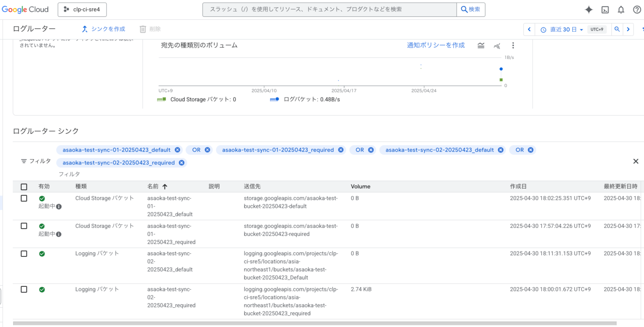
Task: Click the explore data chart icon
Action: point(497,45)
